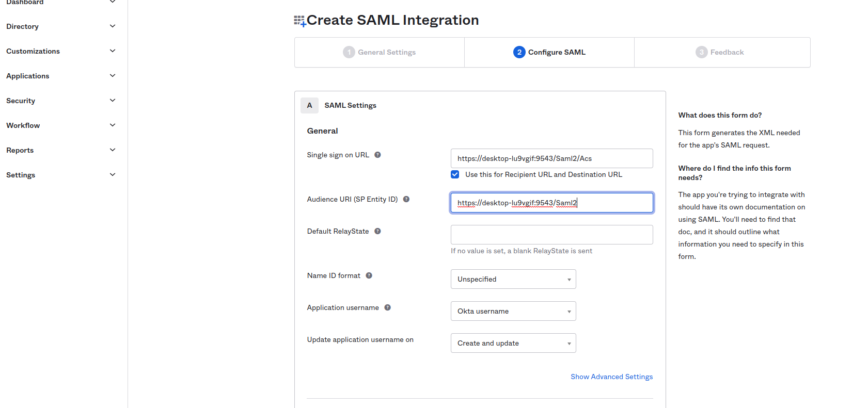Viewport: 868px width, 408px height.
Task: Click the help icon beside Name ID format
Action: 369,275
